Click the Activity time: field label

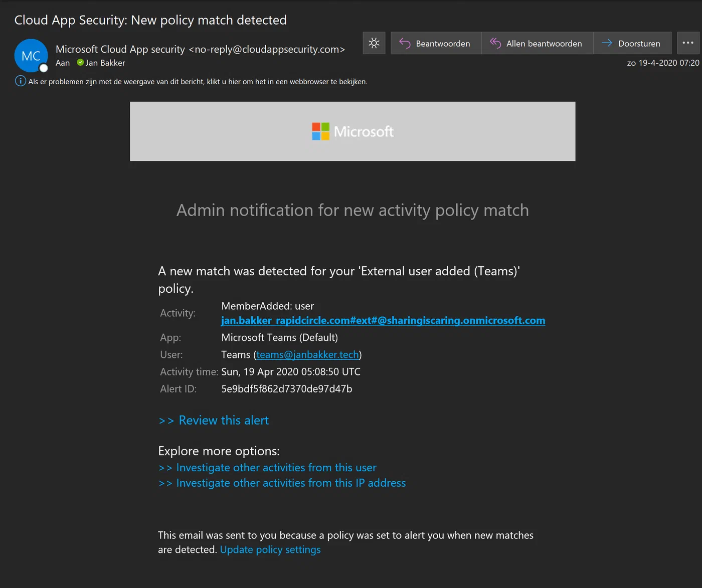coord(189,372)
